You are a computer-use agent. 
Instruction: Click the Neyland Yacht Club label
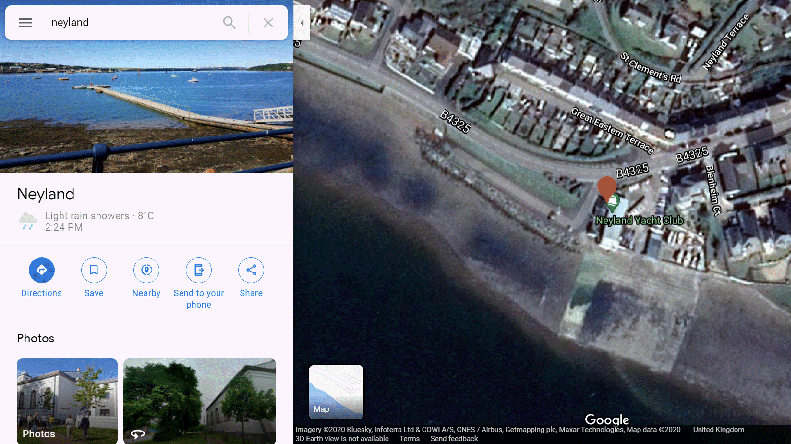637,220
